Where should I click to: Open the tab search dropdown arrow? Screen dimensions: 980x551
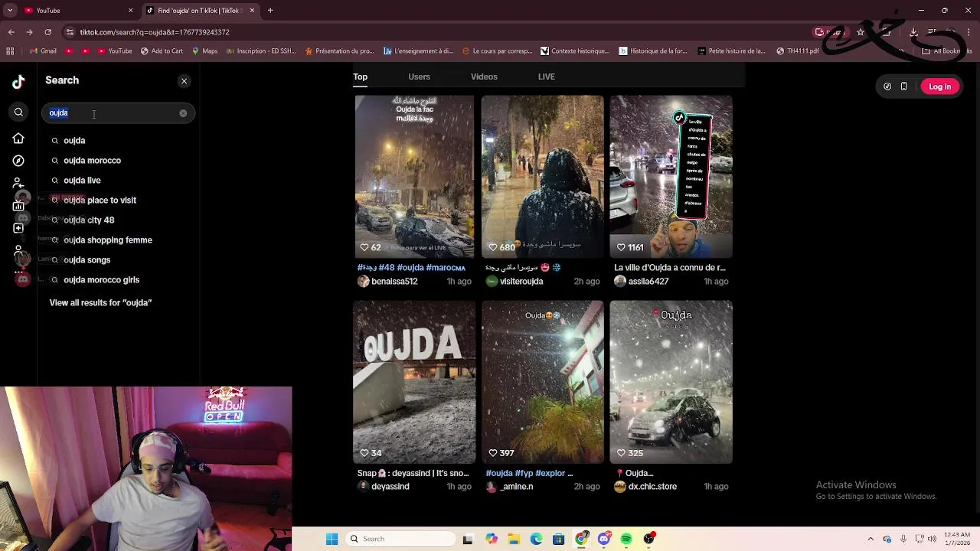click(10, 10)
